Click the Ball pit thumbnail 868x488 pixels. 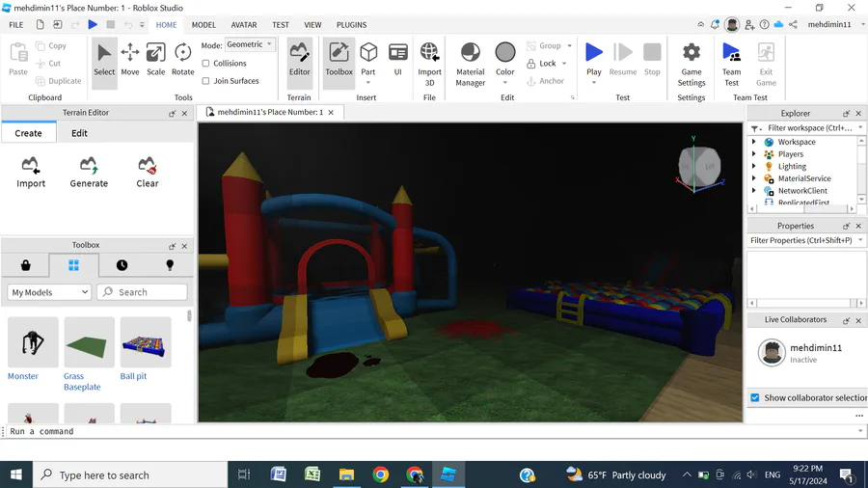[146, 342]
